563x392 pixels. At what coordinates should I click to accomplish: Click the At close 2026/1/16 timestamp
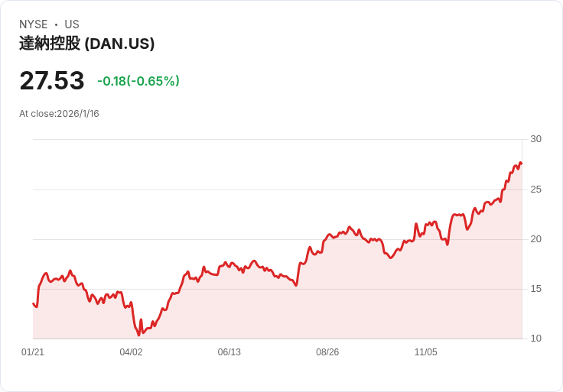click(59, 114)
